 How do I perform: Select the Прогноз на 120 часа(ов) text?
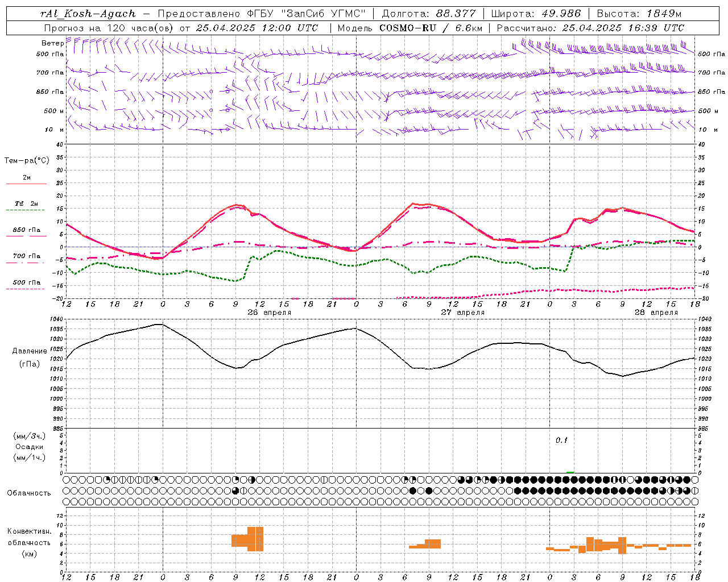[110, 28]
